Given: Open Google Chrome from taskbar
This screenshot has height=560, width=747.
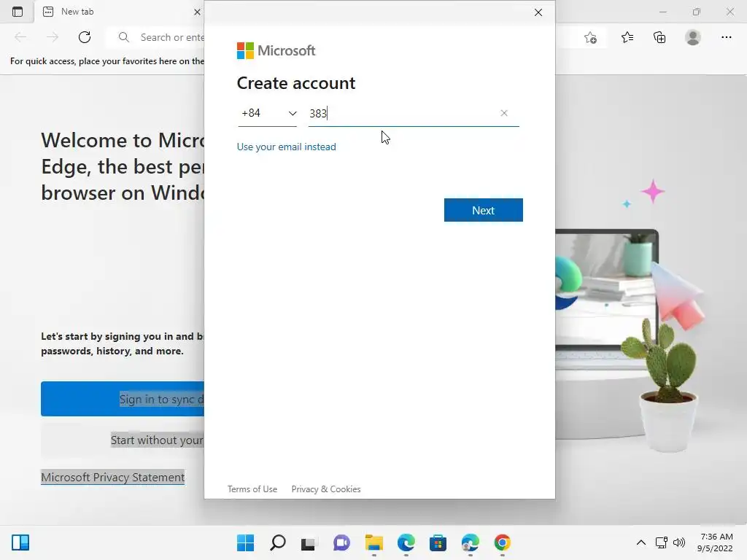Looking at the screenshot, I should (502, 542).
